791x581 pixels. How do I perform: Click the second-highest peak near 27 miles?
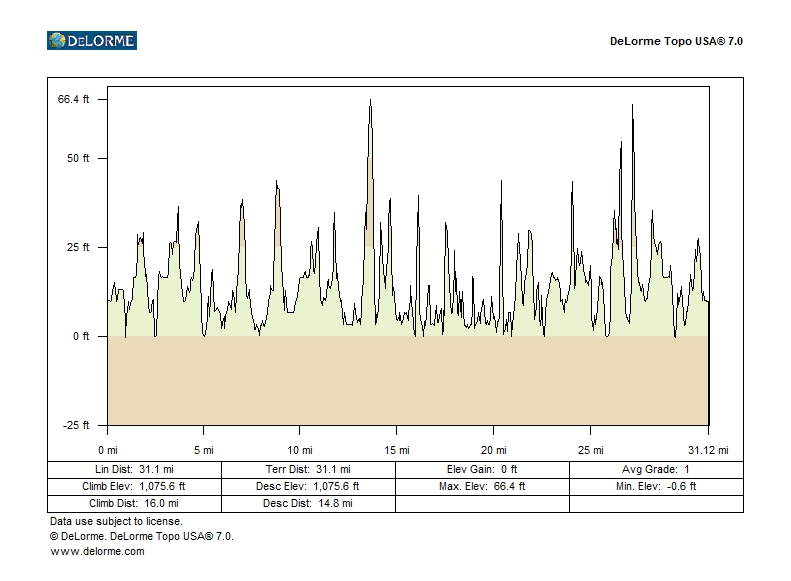(x=632, y=107)
